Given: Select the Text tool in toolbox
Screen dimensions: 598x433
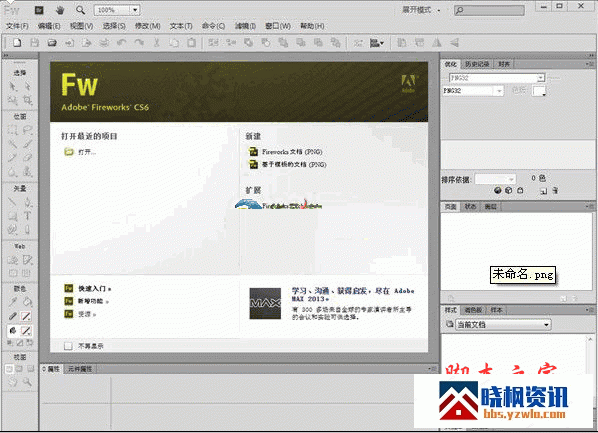Looking at the screenshot, I should tap(27, 216).
